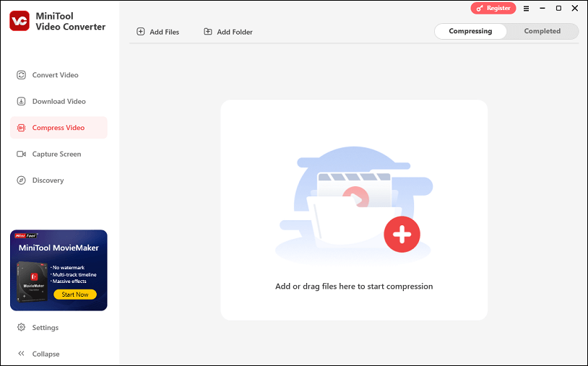Click the Add Folder icon
The image size is (588, 366).
[208, 32]
